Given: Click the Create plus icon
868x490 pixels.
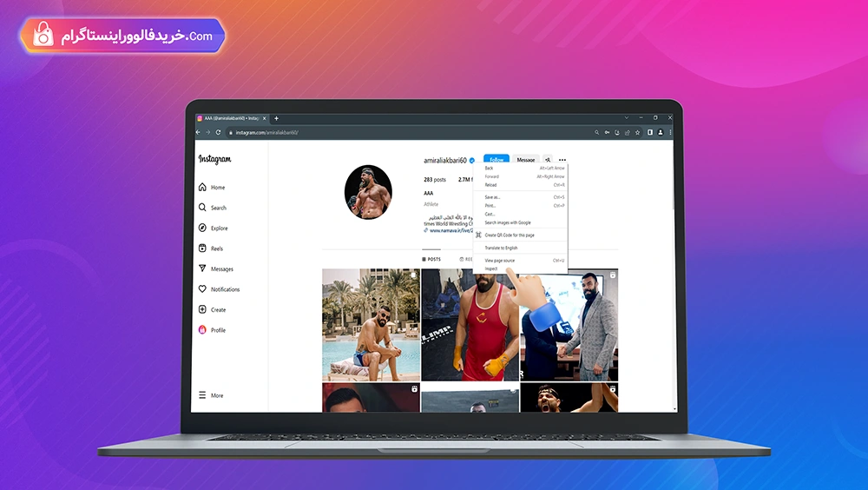Looking at the screenshot, I should (x=202, y=309).
